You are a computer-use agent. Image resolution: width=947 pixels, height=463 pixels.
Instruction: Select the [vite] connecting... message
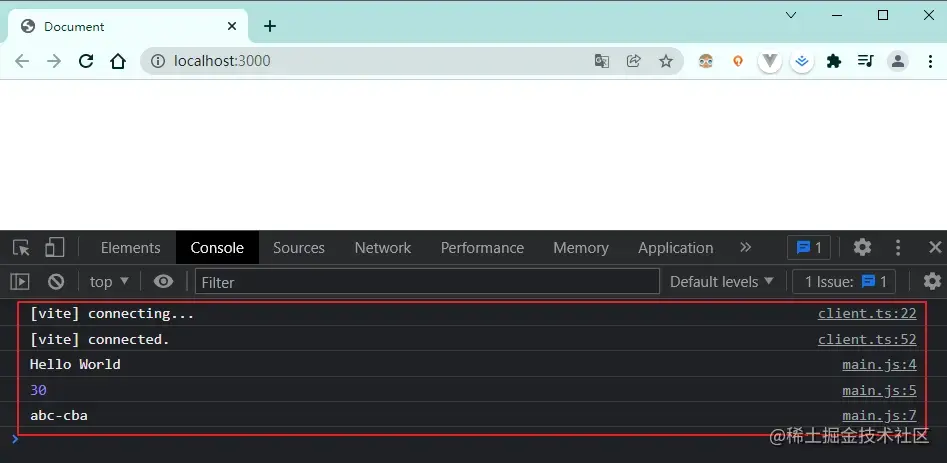pos(112,313)
